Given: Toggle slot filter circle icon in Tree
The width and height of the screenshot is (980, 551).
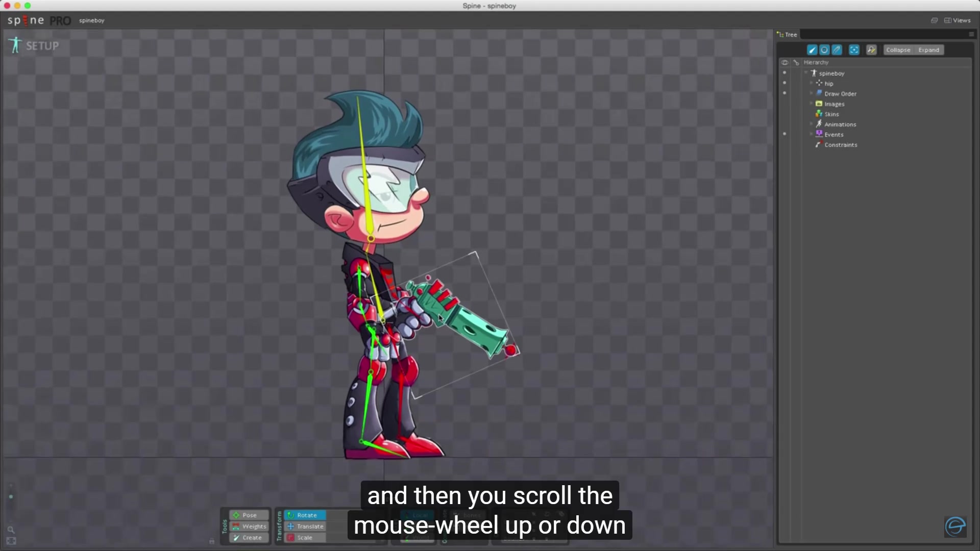Looking at the screenshot, I should click(x=824, y=50).
